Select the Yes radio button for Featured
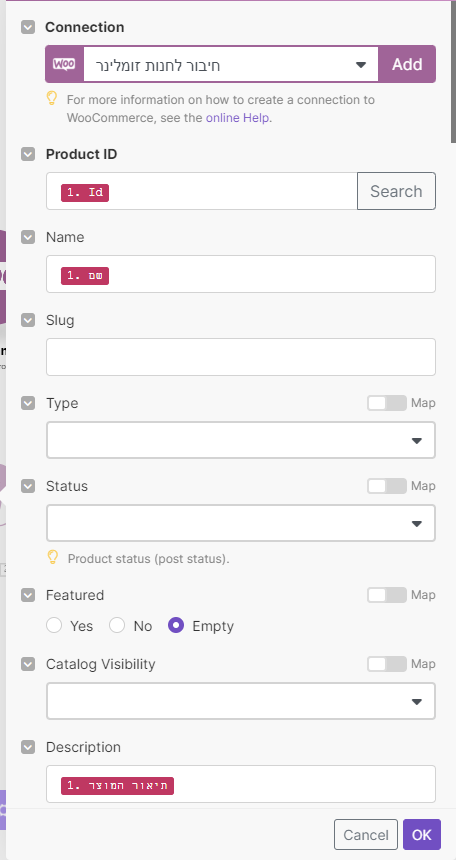Viewport: 456px width, 860px height. coord(54,626)
